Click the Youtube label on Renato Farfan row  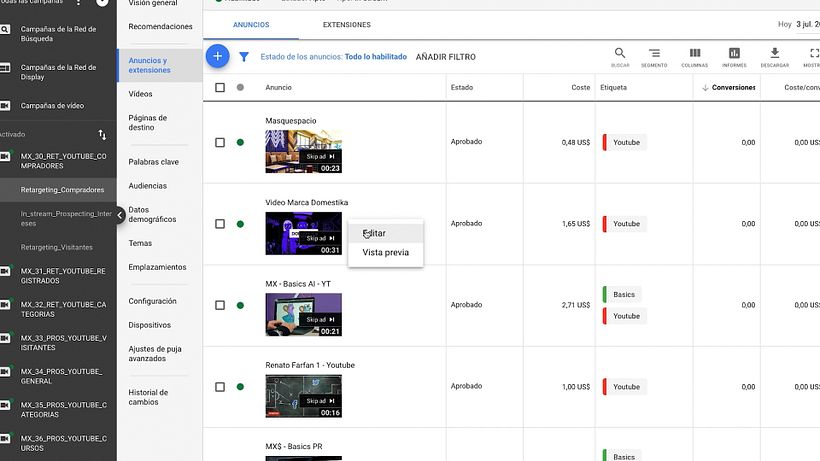point(624,387)
